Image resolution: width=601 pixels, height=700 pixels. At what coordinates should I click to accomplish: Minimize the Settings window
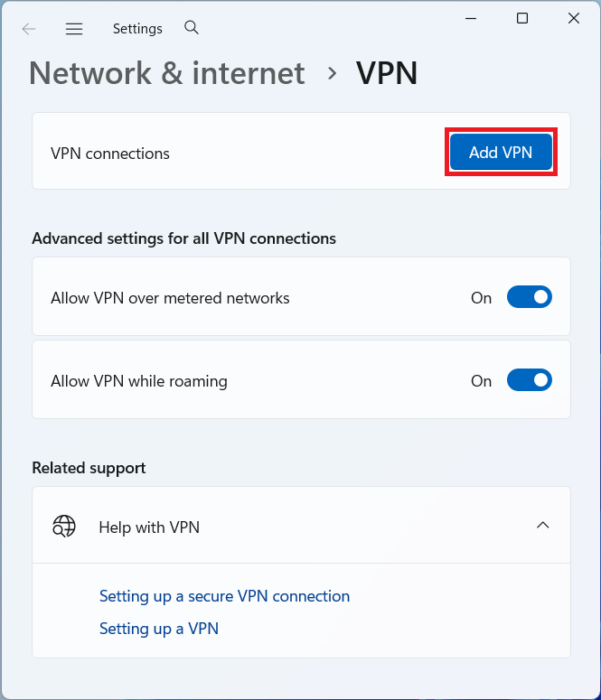(471, 19)
